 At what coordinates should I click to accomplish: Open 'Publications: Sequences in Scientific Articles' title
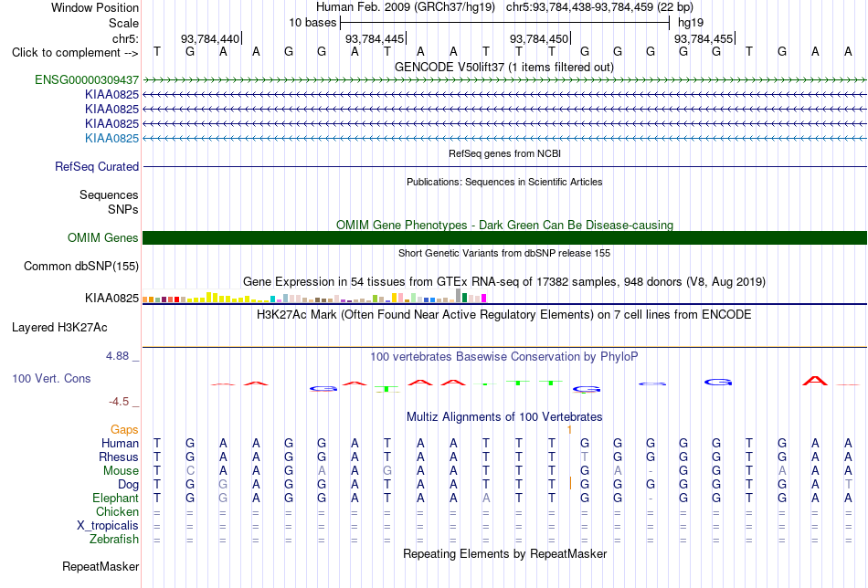504,182
